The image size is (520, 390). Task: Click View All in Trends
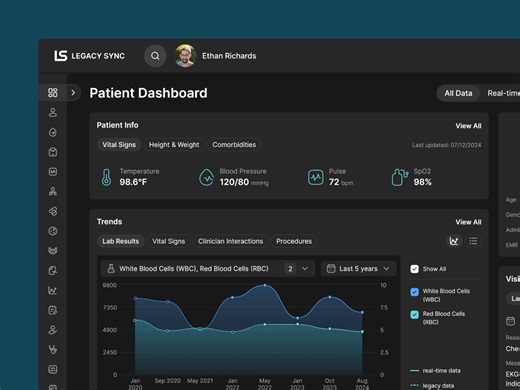(x=468, y=222)
